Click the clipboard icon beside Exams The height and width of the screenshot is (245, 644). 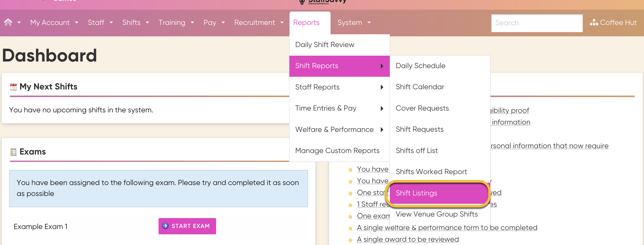point(13,152)
